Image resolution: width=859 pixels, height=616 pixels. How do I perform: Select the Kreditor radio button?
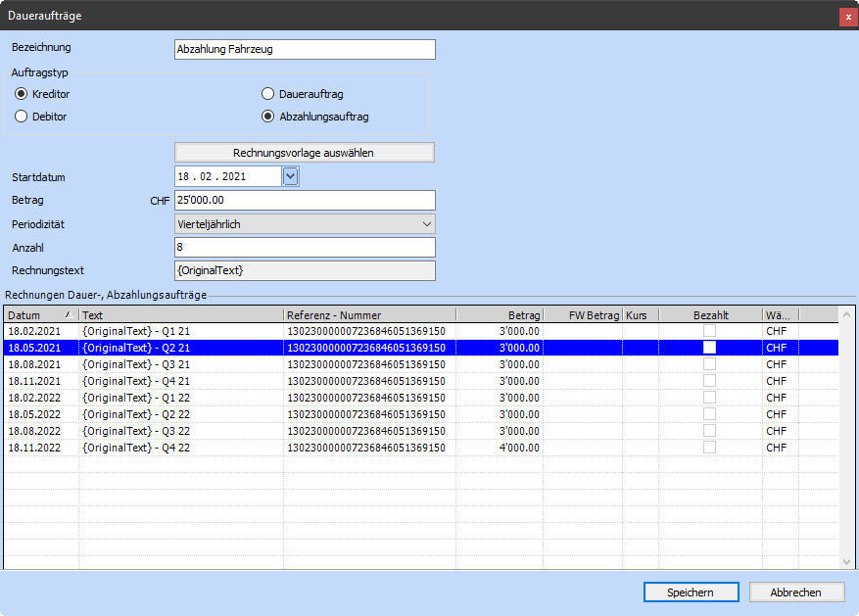pyautogui.click(x=22, y=94)
